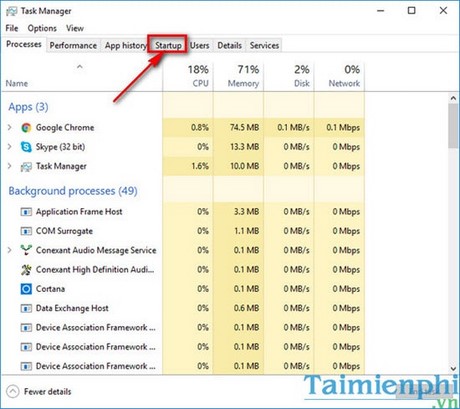Expand the Google Chrome process group
This screenshot has width=460, height=409.
click(x=10, y=127)
